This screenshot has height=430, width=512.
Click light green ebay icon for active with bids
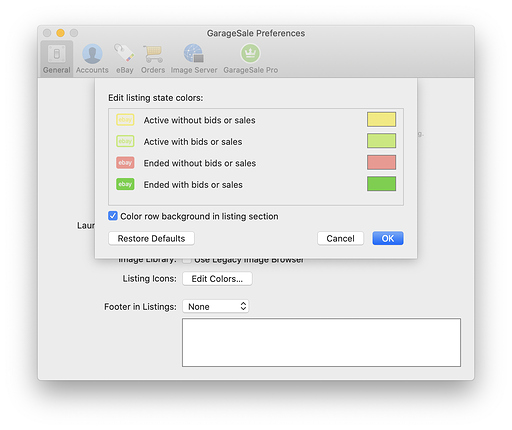(x=125, y=141)
